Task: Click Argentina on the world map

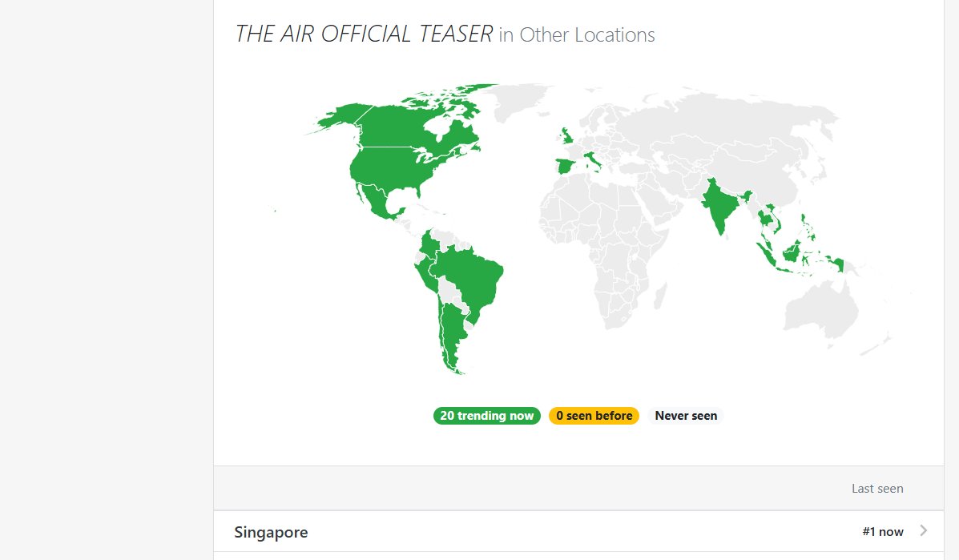Action: click(453, 330)
